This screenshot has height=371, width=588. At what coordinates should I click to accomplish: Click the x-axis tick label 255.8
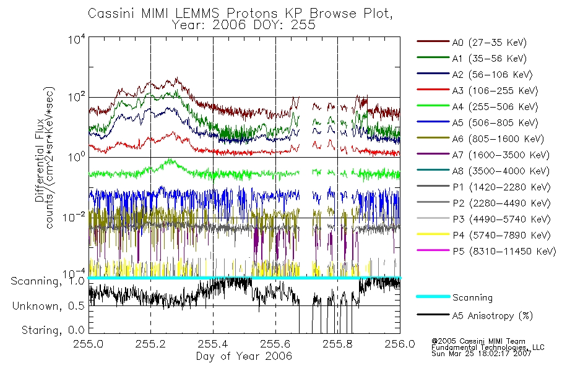point(337,344)
